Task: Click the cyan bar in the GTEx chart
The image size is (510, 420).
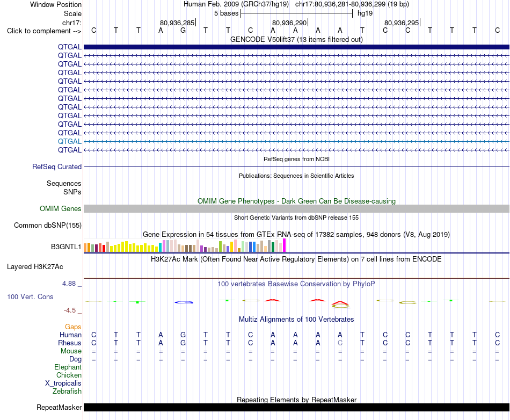Action: pyautogui.click(x=161, y=247)
